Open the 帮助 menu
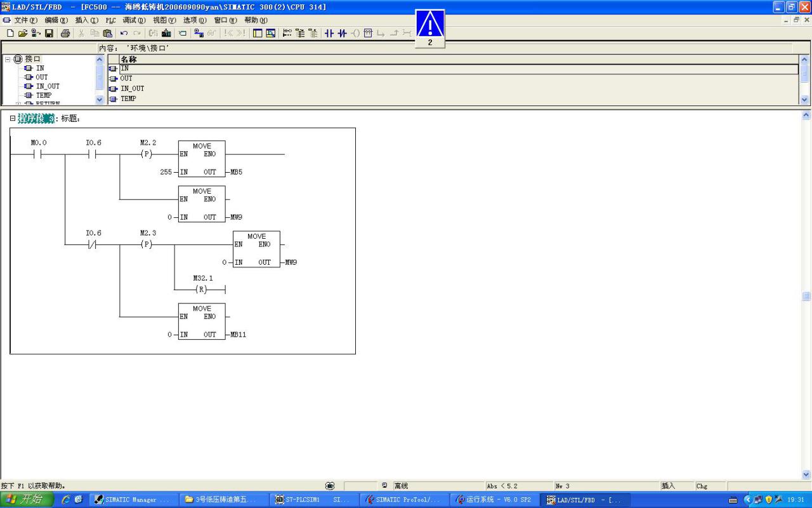The image size is (812, 508). [256, 20]
